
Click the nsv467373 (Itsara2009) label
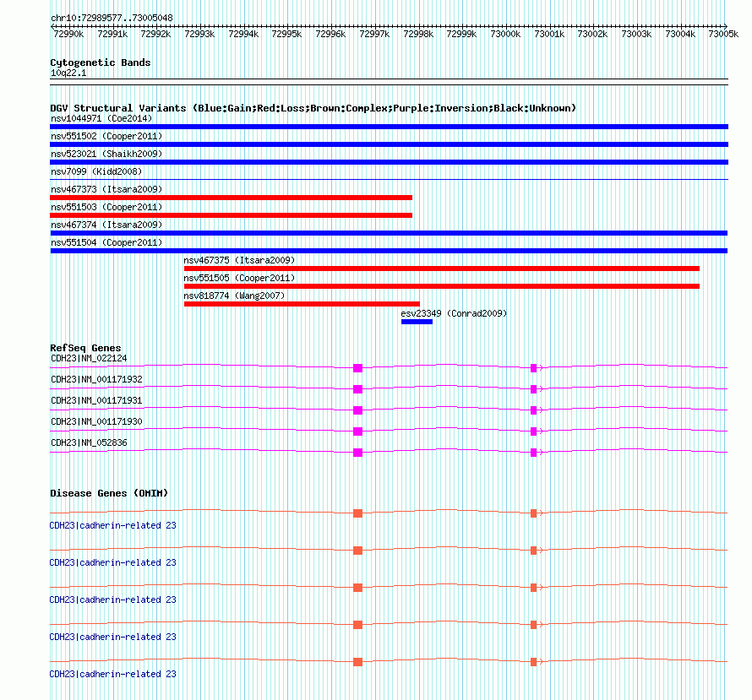106,189
